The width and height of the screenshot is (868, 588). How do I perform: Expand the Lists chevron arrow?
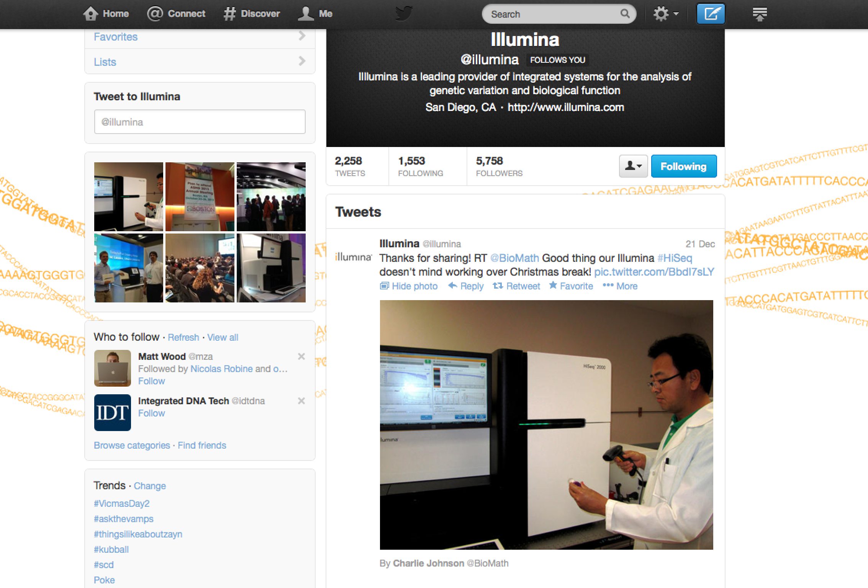(302, 61)
